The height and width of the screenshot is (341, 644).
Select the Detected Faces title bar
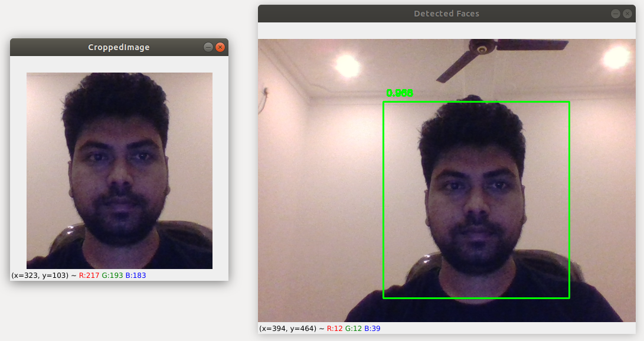447,13
